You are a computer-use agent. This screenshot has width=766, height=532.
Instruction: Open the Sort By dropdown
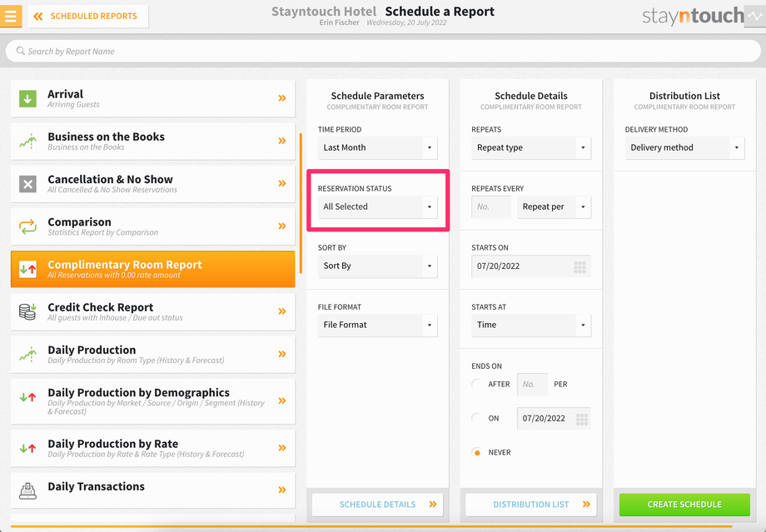[x=378, y=266]
